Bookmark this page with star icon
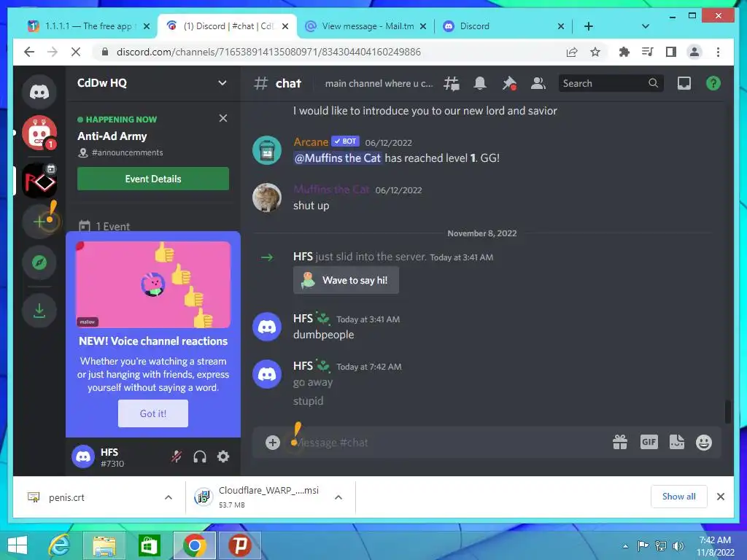747x560 pixels. click(x=595, y=52)
